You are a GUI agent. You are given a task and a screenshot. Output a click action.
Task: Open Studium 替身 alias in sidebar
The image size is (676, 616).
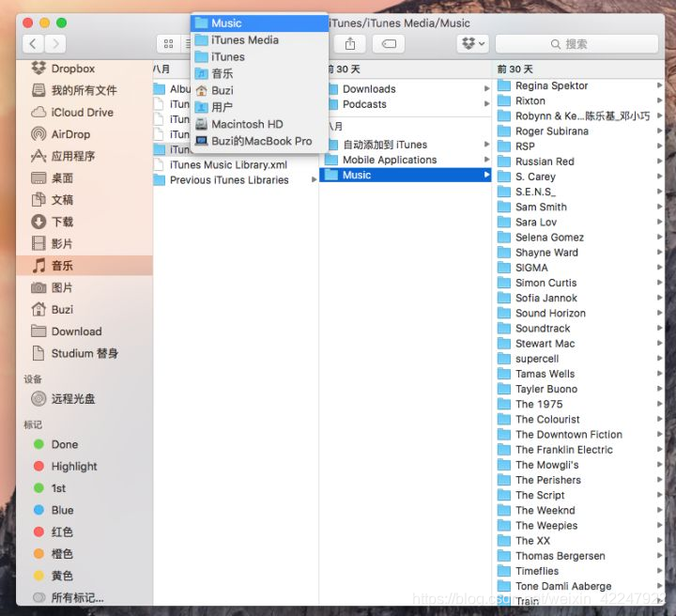click(x=84, y=353)
